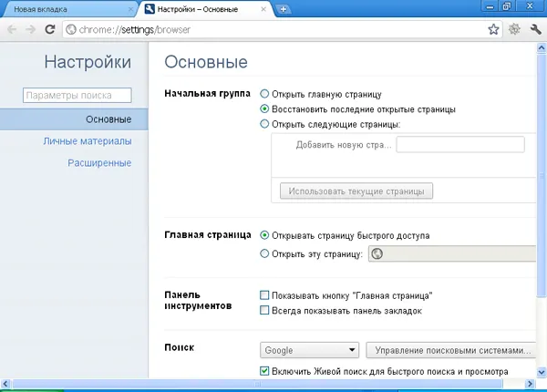Click the vertical scrollbar up arrow
547x392 pixels.
(x=542, y=47)
